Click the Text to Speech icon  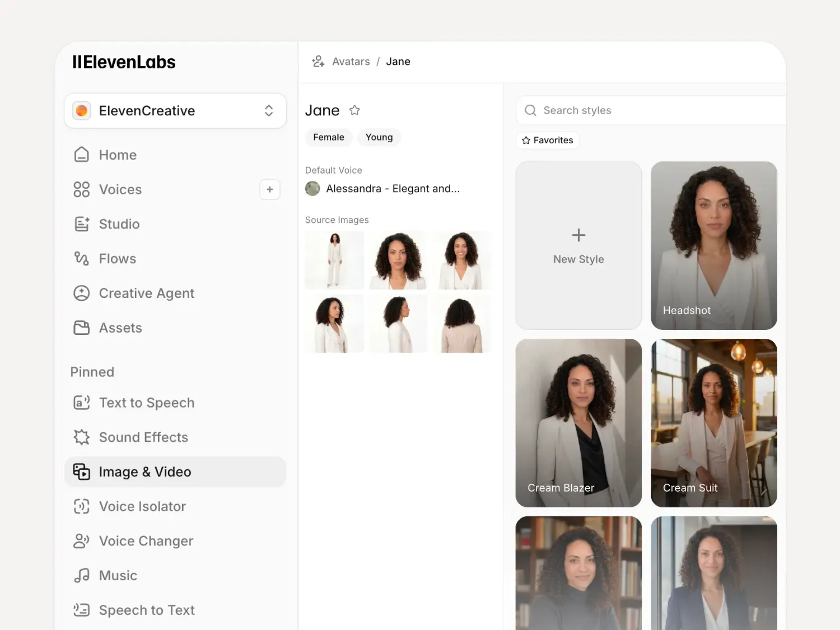coord(82,403)
